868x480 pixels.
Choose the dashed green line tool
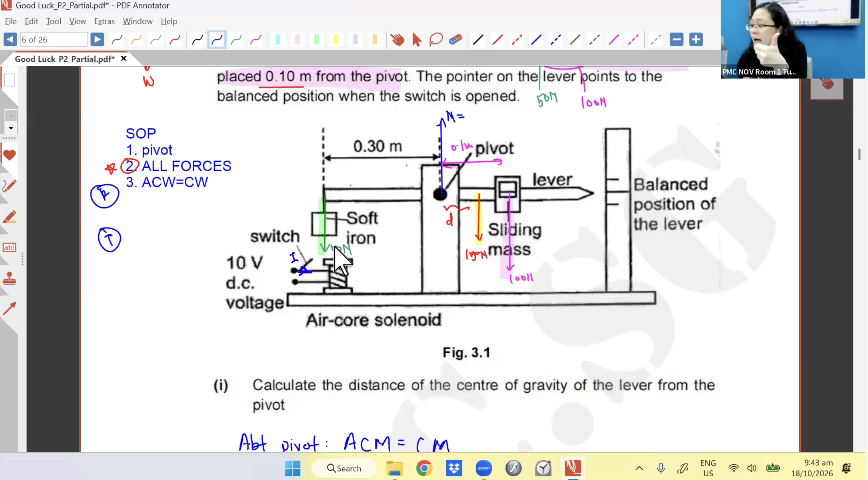click(594, 39)
